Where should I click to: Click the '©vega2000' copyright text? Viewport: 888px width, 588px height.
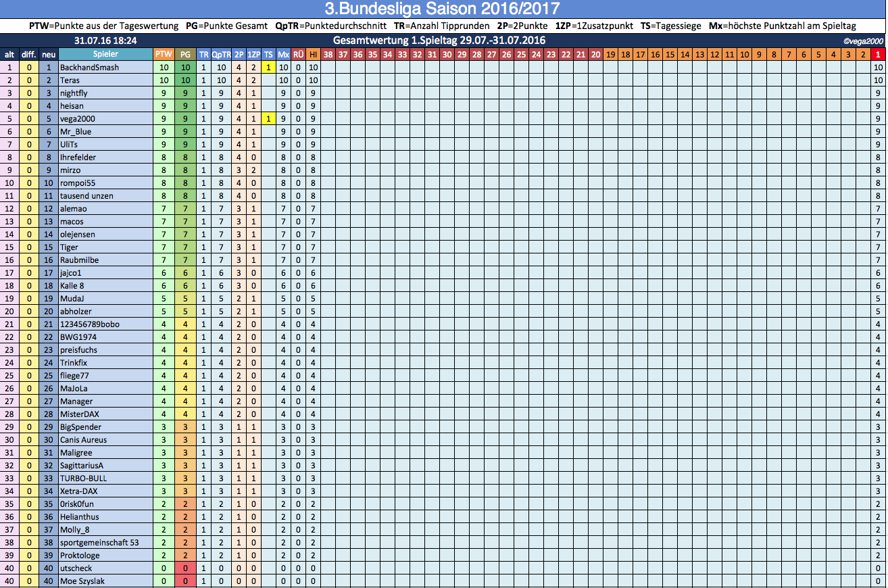(x=864, y=41)
